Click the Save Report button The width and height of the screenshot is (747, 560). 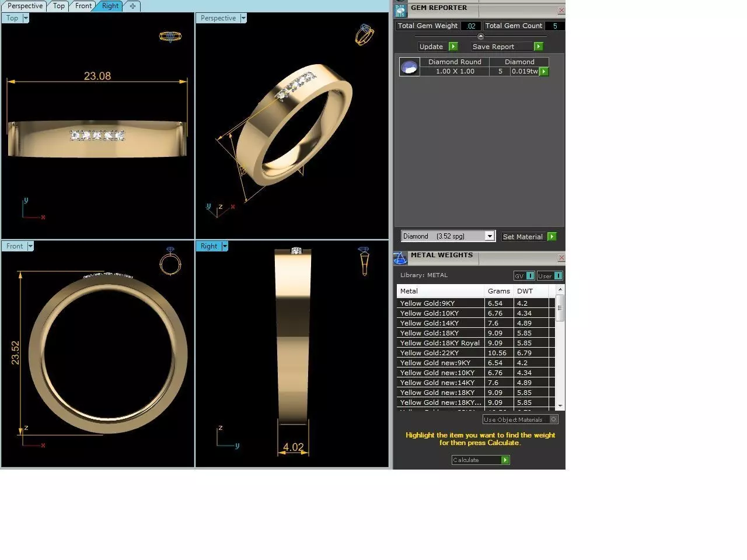[x=507, y=47]
